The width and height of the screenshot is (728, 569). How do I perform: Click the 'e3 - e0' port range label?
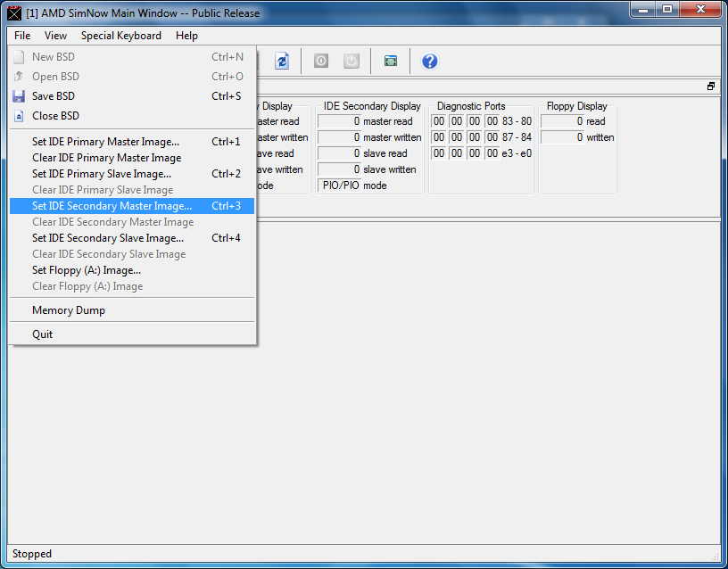(517, 153)
